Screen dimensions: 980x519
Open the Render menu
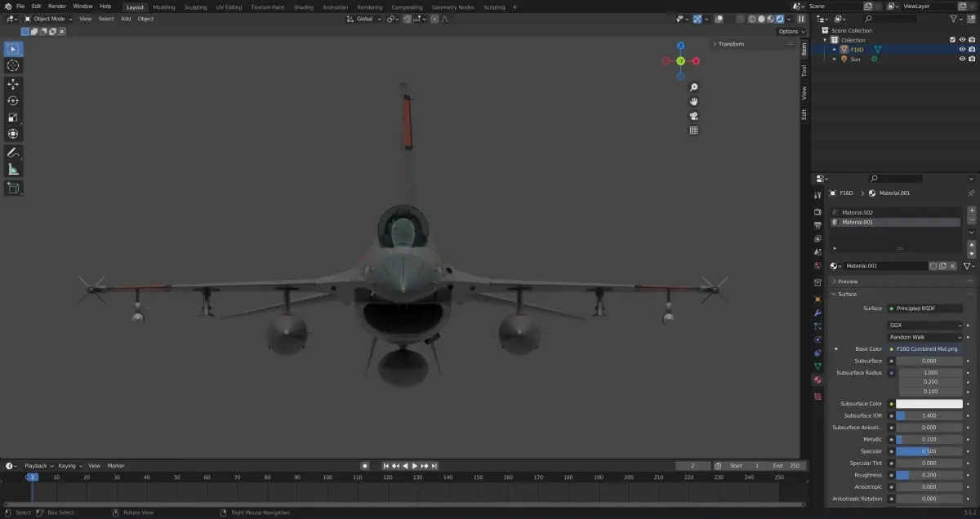(57, 7)
